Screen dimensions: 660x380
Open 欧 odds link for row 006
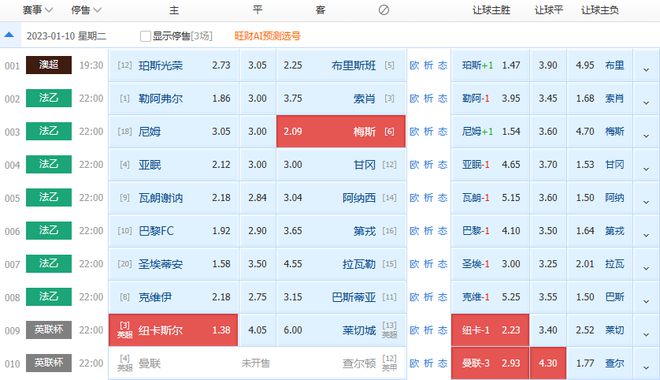click(414, 231)
